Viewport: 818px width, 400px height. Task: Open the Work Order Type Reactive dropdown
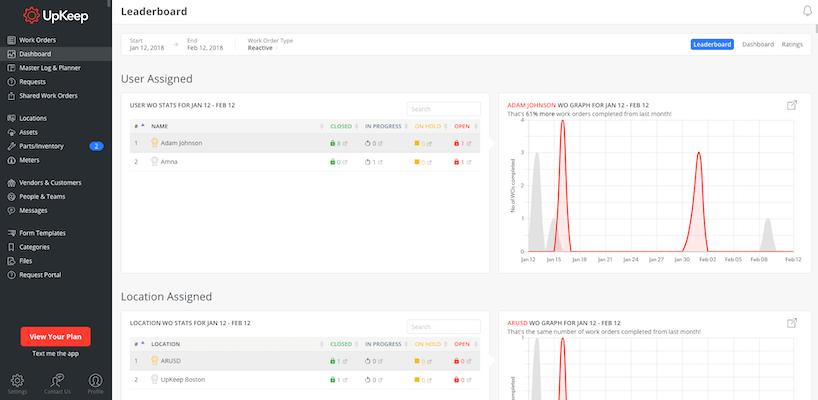pyautogui.click(x=262, y=48)
